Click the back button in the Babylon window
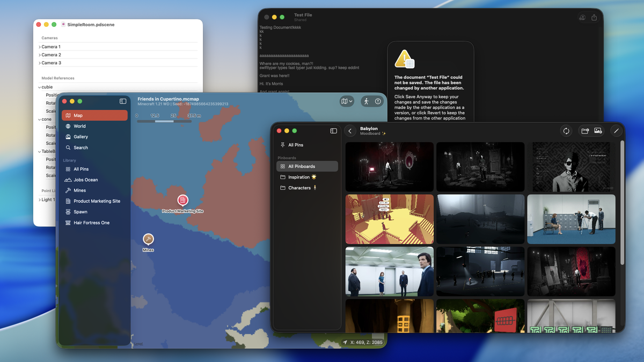 point(350,130)
